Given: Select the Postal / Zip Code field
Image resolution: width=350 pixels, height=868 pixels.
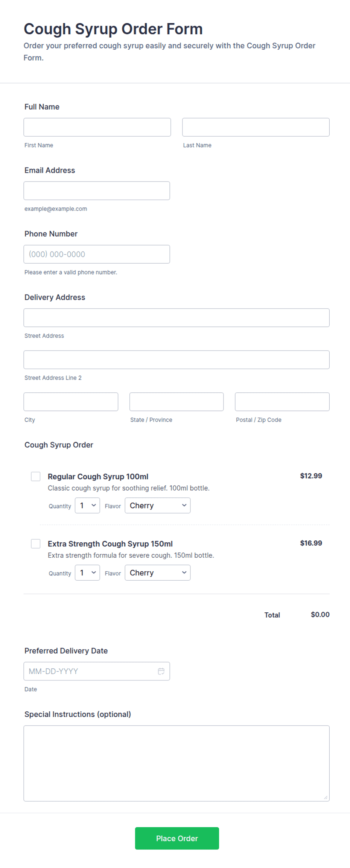Looking at the screenshot, I should [282, 402].
